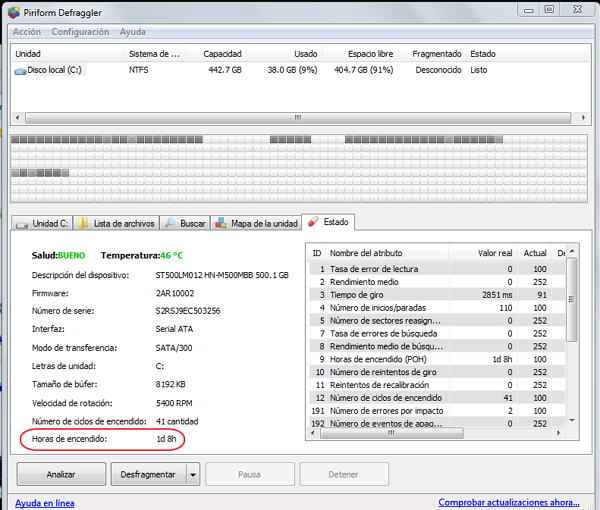Click the magnifier icon on Buscar tab
Image resolution: width=600 pixels, height=510 pixels.
170,223
